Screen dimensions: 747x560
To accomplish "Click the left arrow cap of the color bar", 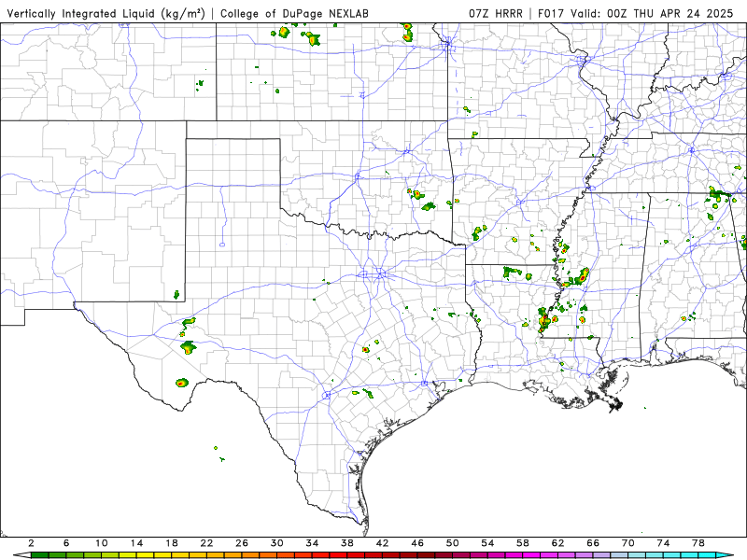I will coord(22,555).
